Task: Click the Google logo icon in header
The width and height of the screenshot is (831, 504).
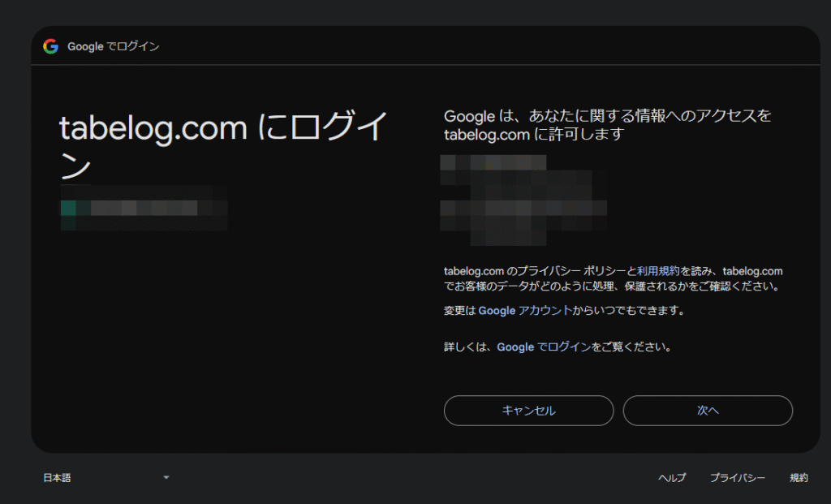Action: tap(51, 46)
